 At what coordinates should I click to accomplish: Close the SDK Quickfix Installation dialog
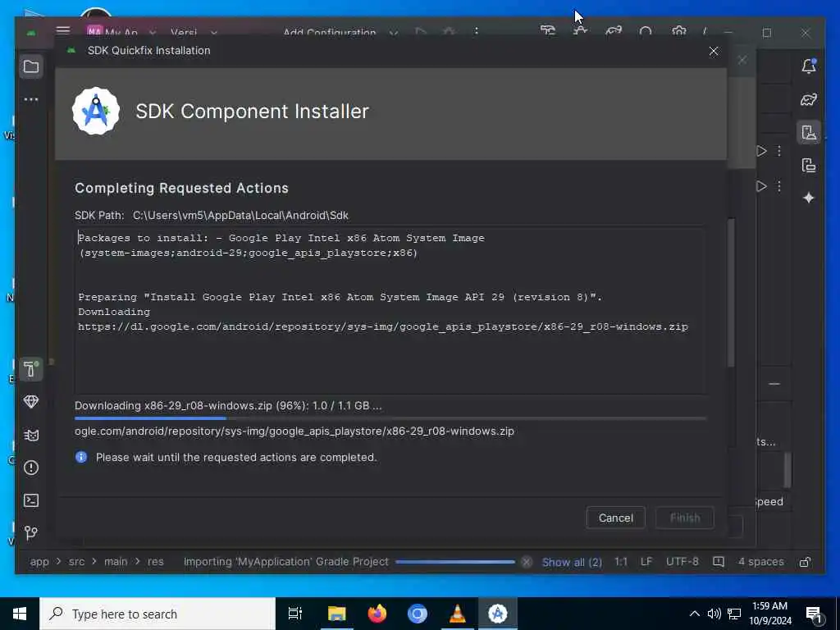(714, 51)
